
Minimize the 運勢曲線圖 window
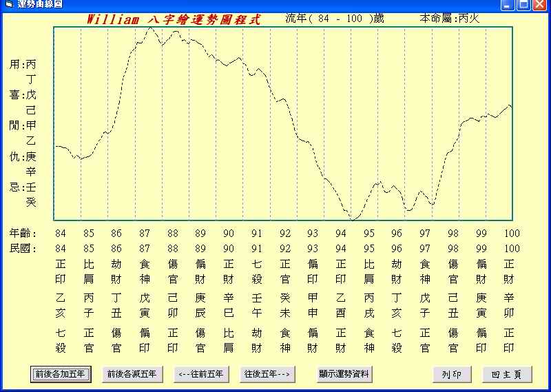508,6
